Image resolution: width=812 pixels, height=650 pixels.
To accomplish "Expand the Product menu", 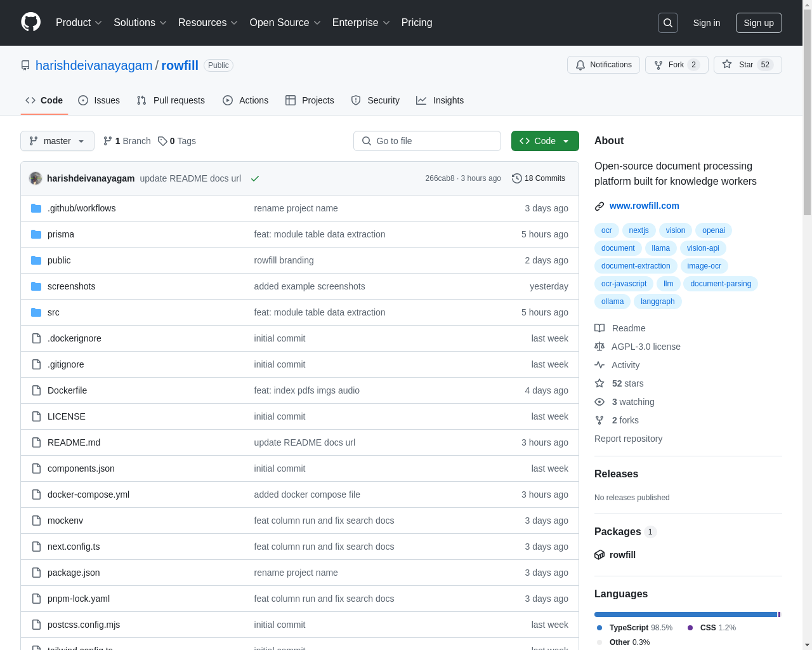I will pyautogui.click(x=79, y=23).
